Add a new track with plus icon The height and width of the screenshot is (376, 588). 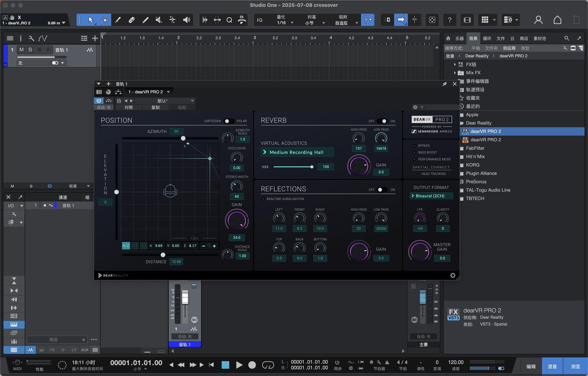tap(95, 38)
